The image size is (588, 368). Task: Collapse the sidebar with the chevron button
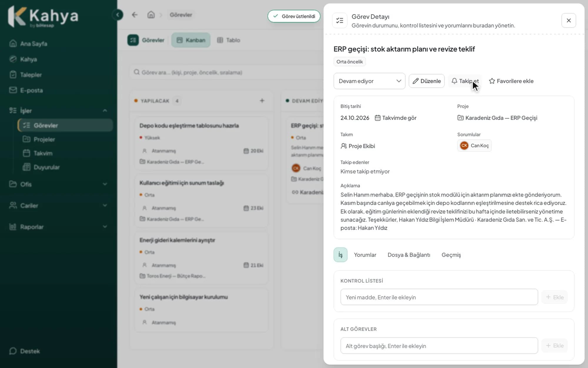click(118, 15)
